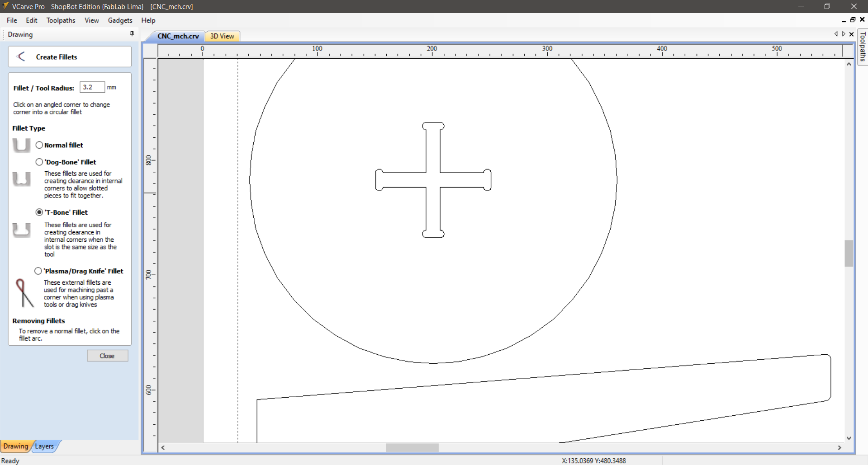The width and height of the screenshot is (868, 465).
Task: Click the Plasma/Drag Knife fillet illustration icon
Action: point(24,293)
